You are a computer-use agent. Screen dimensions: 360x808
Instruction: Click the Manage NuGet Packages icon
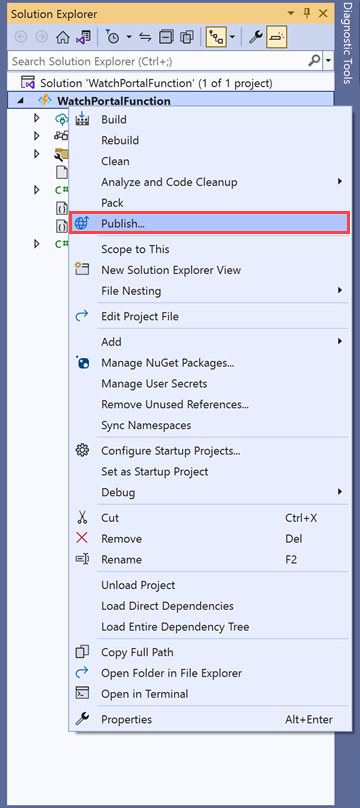click(x=82, y=362)
